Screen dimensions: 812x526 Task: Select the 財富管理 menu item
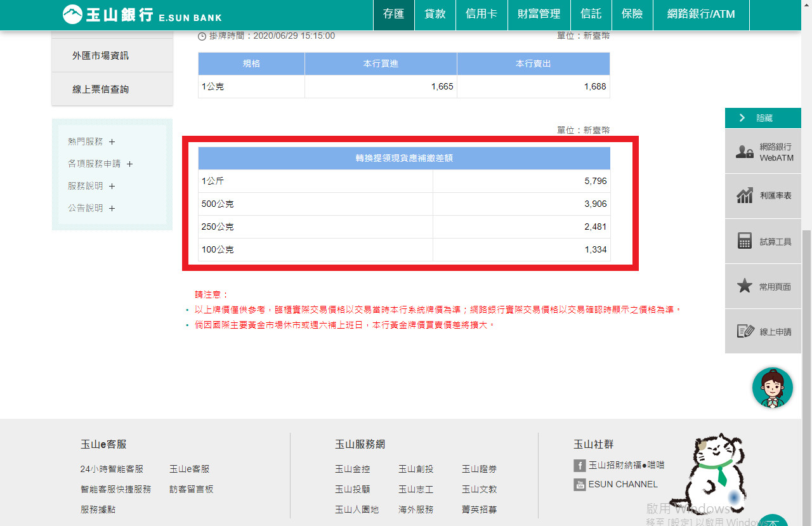[x=539, y=14]
